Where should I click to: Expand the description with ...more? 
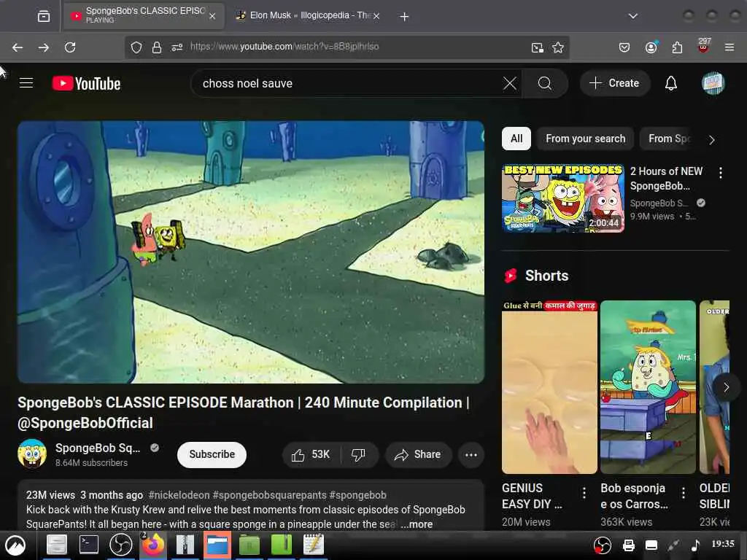pos(417,524)
